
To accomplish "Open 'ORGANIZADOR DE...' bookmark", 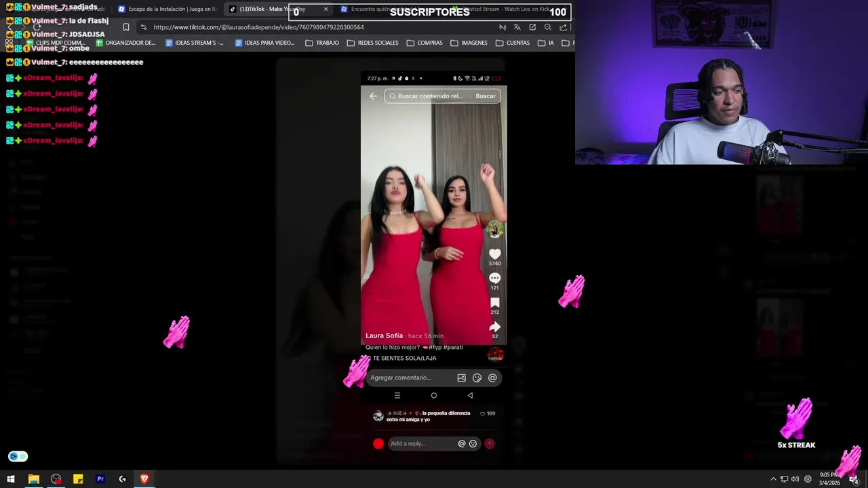I will pos(125,43).
